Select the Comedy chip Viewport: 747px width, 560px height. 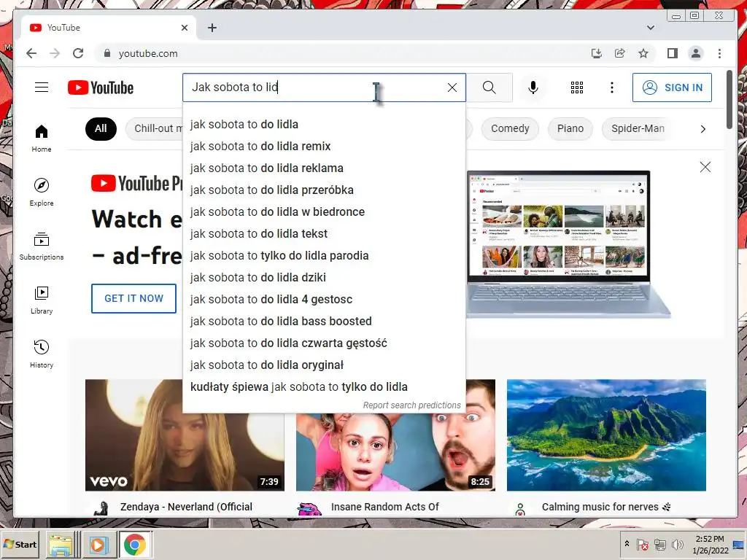tap(510, 128)
